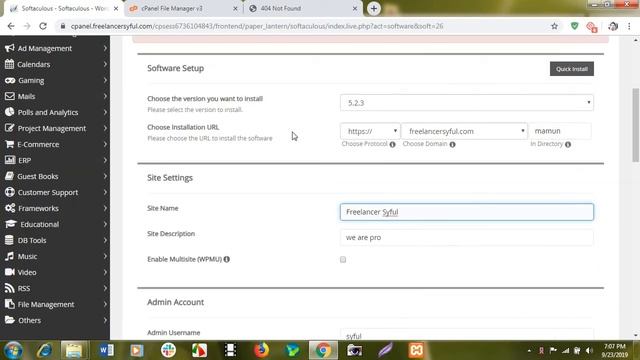Image resolution: width=640 pixels, height=360 pixels.
Task: Click the Enable Multisite info icon
Action: (x=227, y=259)
